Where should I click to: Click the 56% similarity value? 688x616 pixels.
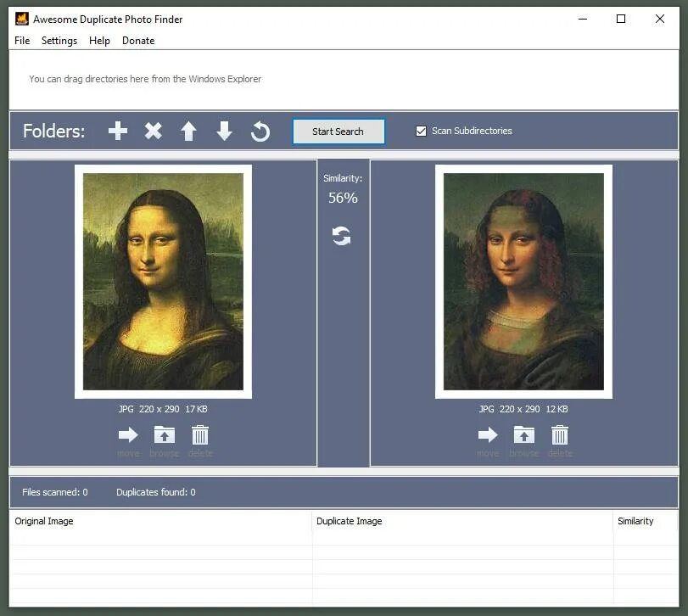(343, 198)
